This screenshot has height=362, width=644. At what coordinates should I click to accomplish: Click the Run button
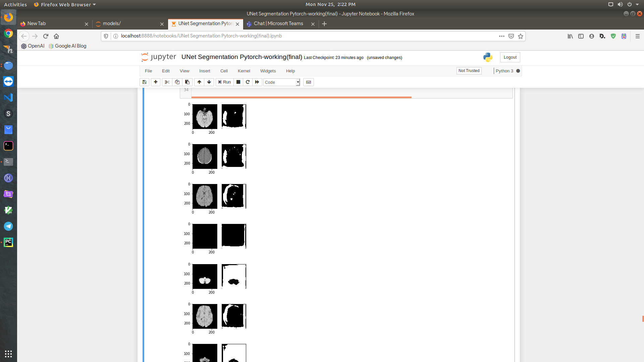(x=224, y=82)
